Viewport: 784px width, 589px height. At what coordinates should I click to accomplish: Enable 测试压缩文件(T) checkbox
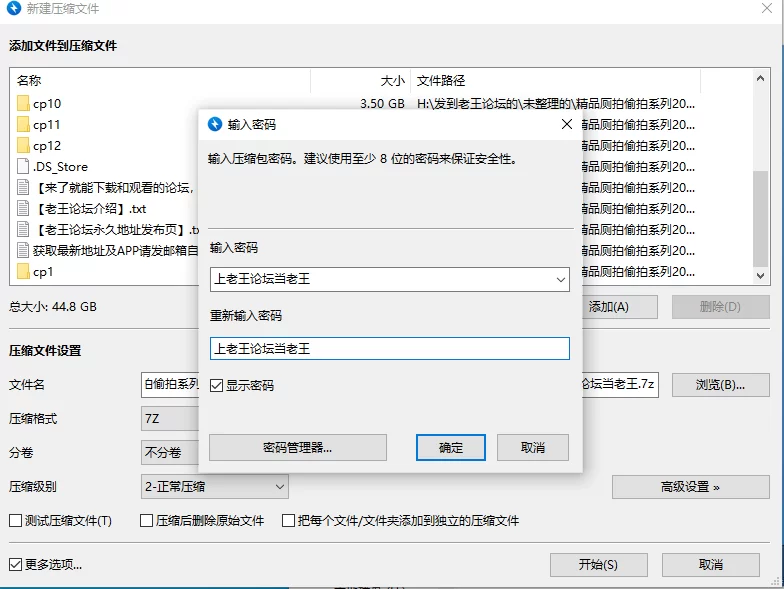[x=16, y=520]
